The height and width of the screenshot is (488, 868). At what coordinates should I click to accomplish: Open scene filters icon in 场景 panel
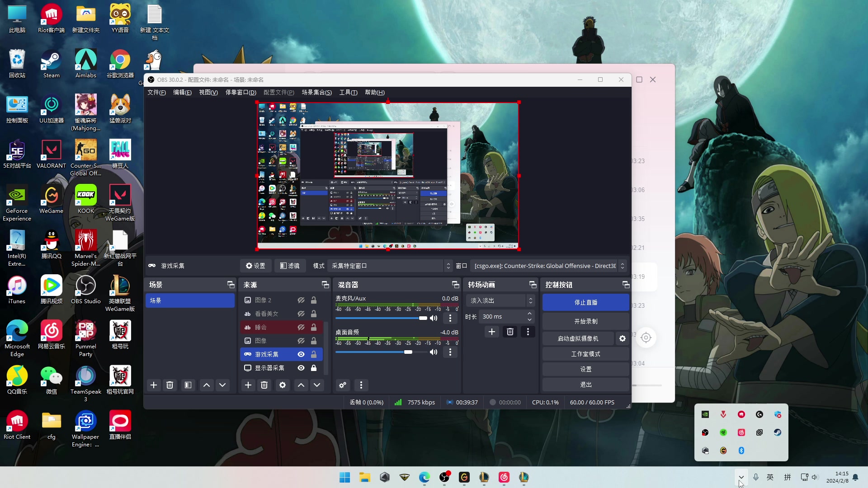tap(188, 385)
